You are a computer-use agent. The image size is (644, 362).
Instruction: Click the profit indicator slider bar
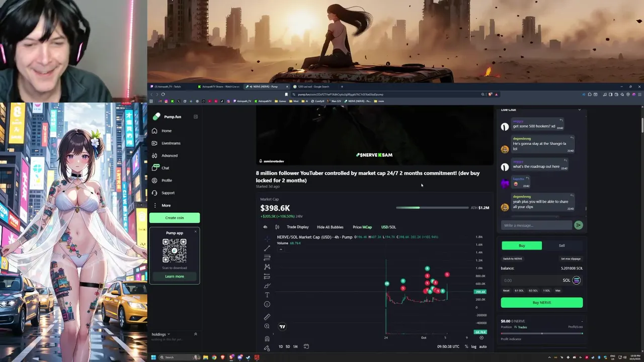pos(542,333)
